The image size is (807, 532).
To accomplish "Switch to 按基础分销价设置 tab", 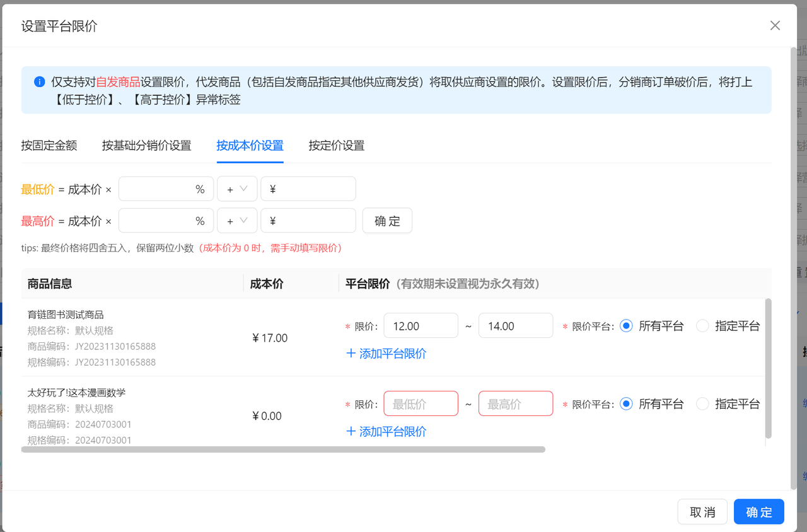I will pyautogui.click(x=147, y=146).
